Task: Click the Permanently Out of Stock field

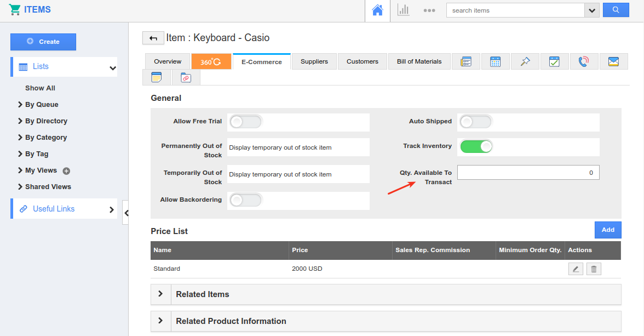Action: (298, 147)
